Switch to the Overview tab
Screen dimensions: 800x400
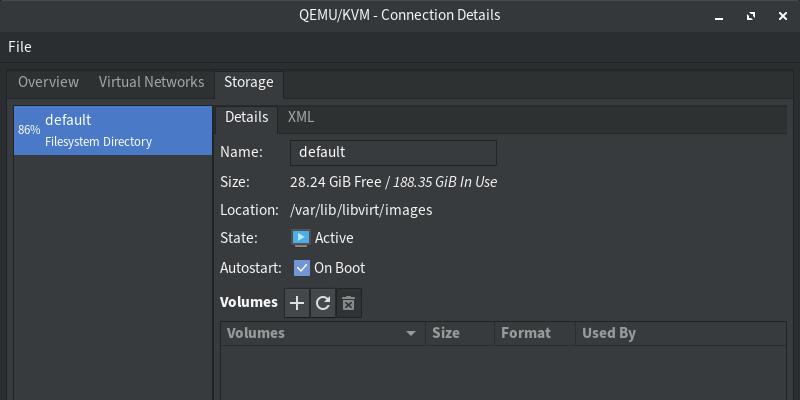[48, 82]
